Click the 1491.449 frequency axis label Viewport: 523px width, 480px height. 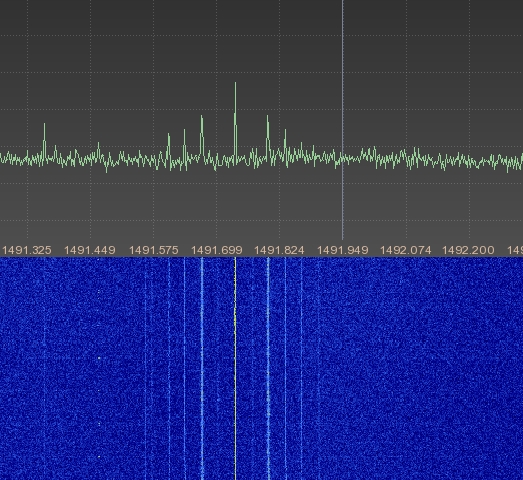pyautogui.click(x=89, y=250)
